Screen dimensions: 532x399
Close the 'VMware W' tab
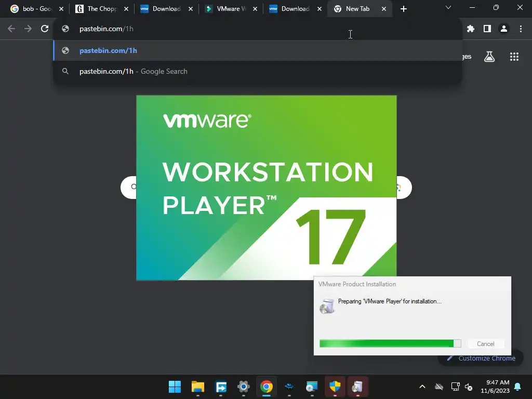click(255, 9)
